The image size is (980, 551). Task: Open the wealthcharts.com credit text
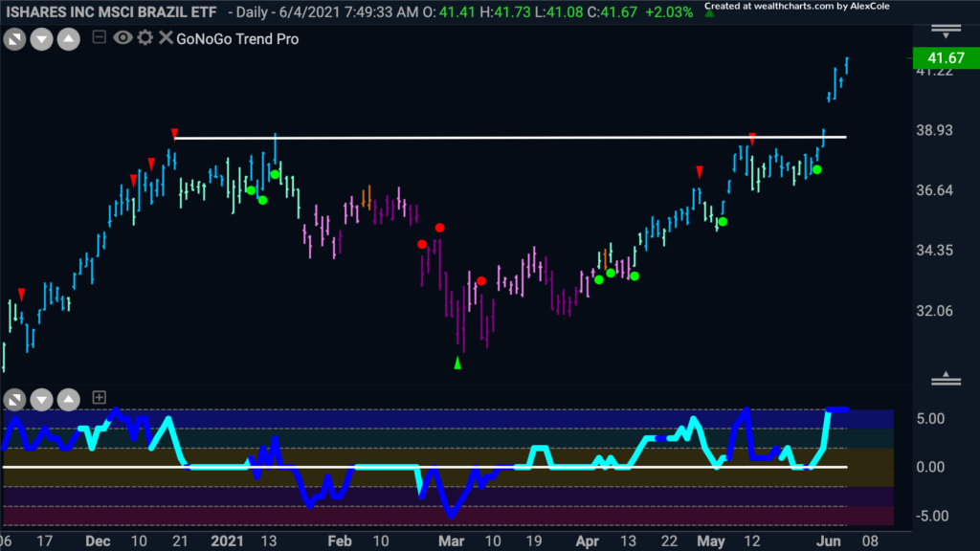[797, 7]
